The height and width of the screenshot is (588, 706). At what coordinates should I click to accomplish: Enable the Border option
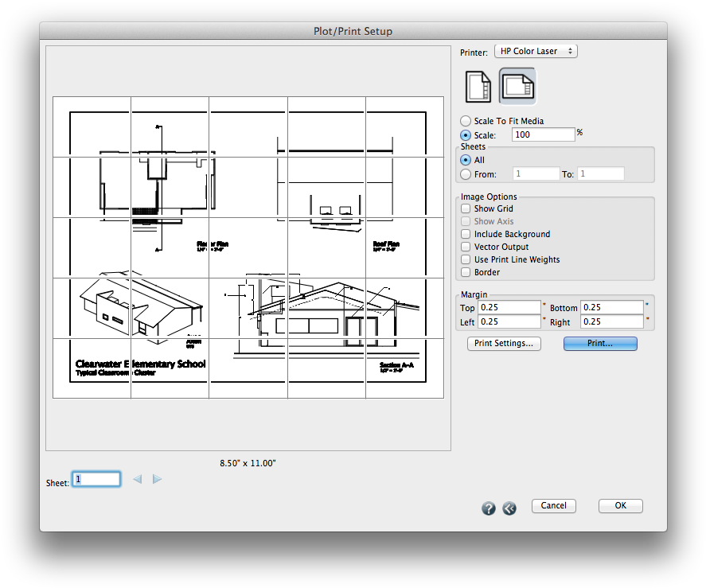pos(465,272)
